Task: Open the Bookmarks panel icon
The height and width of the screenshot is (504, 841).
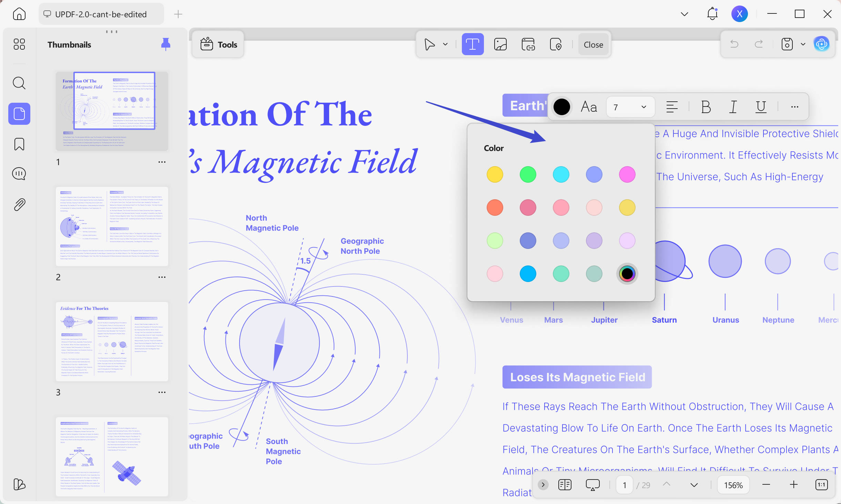Action: 19,144
